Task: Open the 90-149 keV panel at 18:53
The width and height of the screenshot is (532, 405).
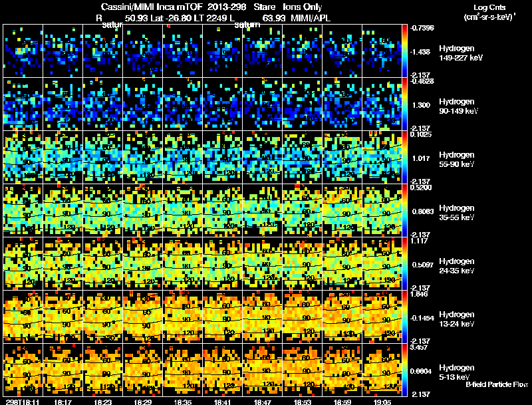Action: pos(303,104)
